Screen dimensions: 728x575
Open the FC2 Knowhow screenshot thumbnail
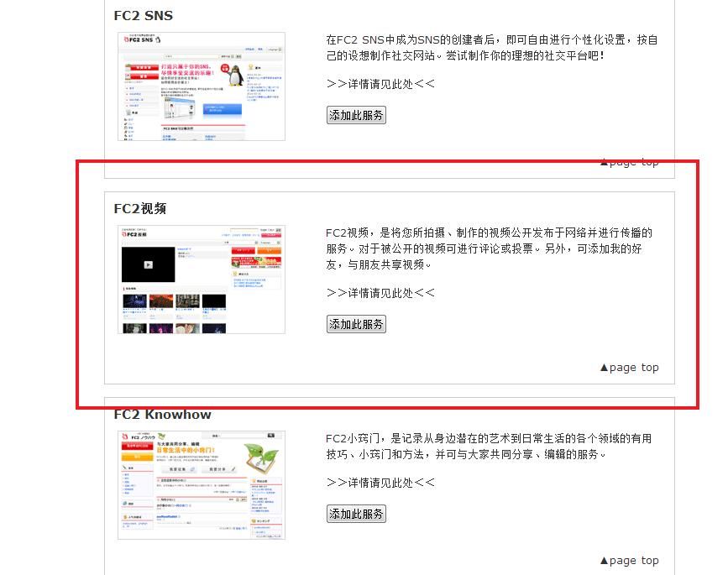point(202,485)
